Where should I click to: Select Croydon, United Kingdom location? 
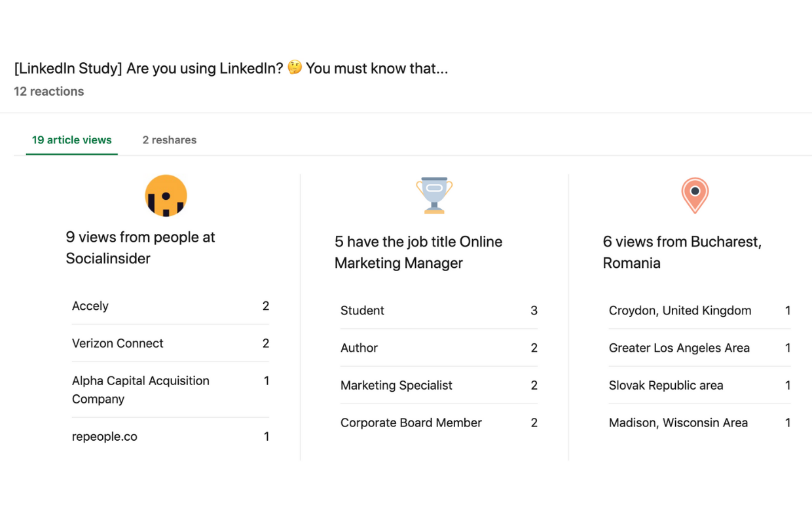699,310
